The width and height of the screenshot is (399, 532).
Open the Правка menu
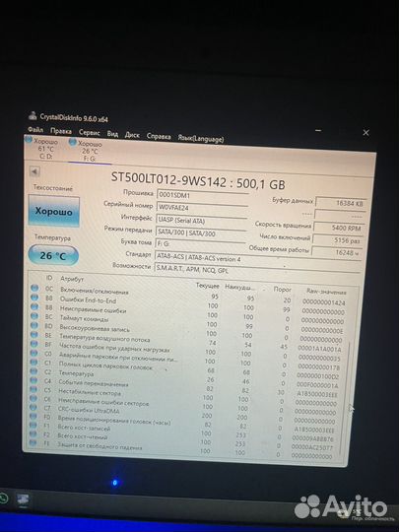[x=61, y=131]
